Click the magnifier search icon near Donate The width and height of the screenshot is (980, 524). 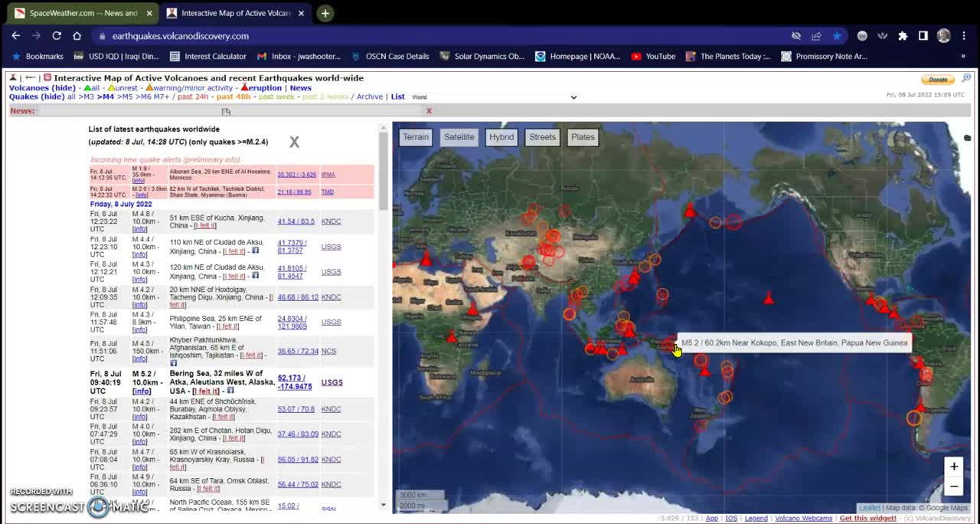[x=966, y=78]
